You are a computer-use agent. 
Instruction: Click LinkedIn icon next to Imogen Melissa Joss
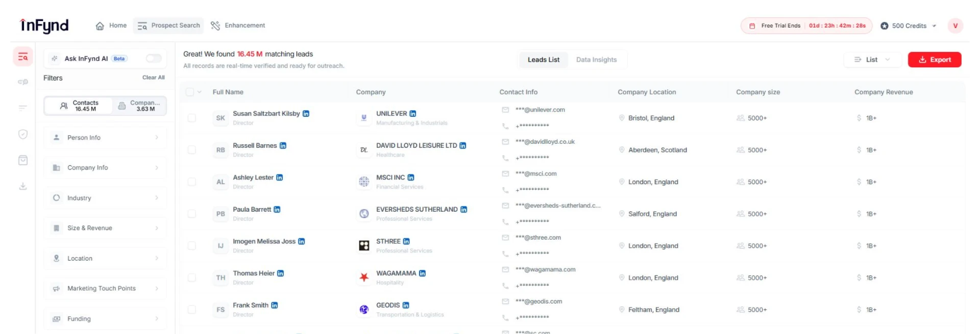coord(302,241)
